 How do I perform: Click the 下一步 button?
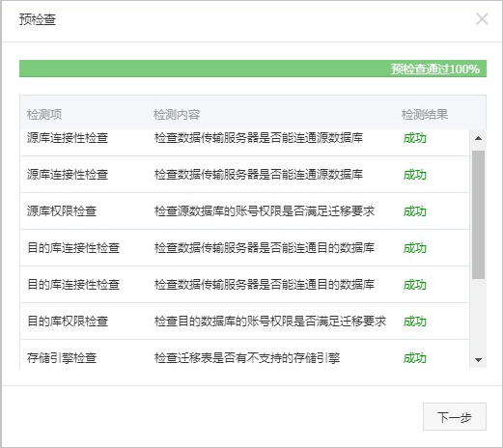click(455, 416)
